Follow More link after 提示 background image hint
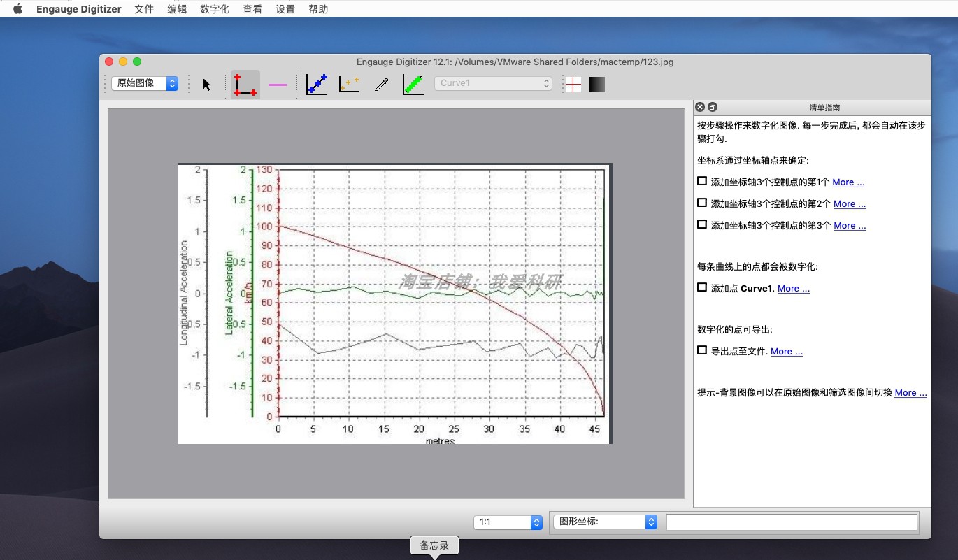The width and height of the screenshot is (958, 560). (911, 393)
